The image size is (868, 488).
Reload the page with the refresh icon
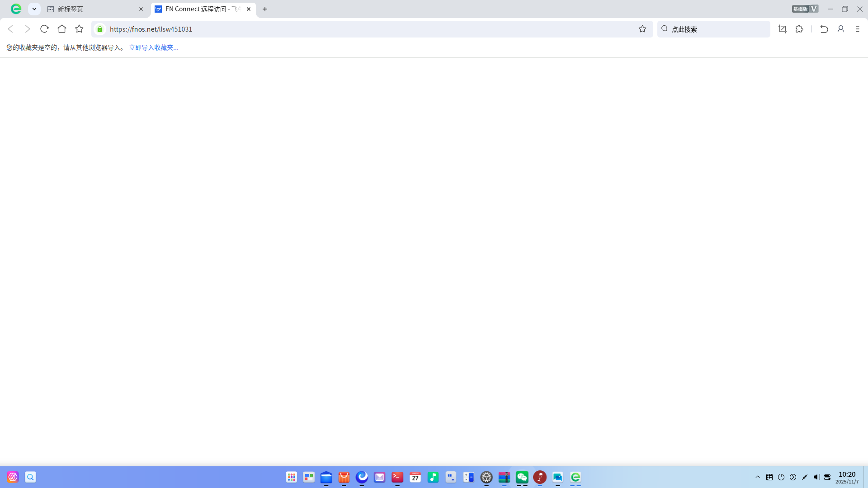pyautogui.click(x=44, y=29)
